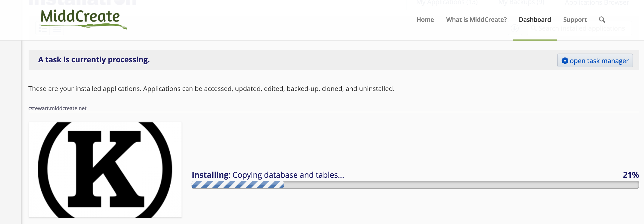644x224 pixels.
Task: Switch to the faded Applications Browser tab
Action: click(597, 3)
